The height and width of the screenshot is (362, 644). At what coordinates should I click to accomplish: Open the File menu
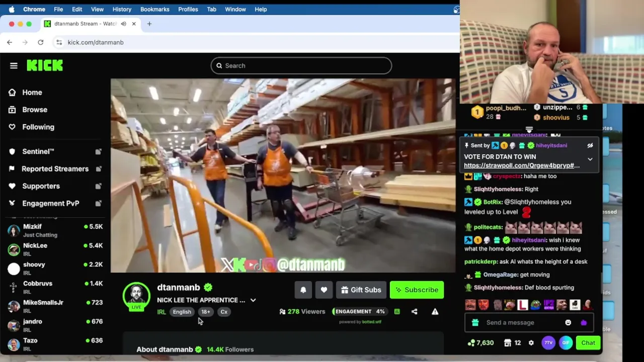click(x=58, y=9)
